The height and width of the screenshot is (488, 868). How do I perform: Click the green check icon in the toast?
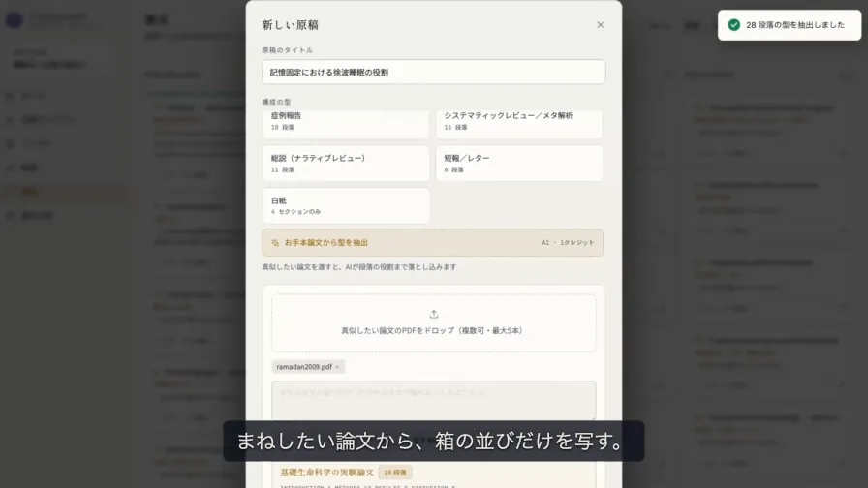pos(734,25)
